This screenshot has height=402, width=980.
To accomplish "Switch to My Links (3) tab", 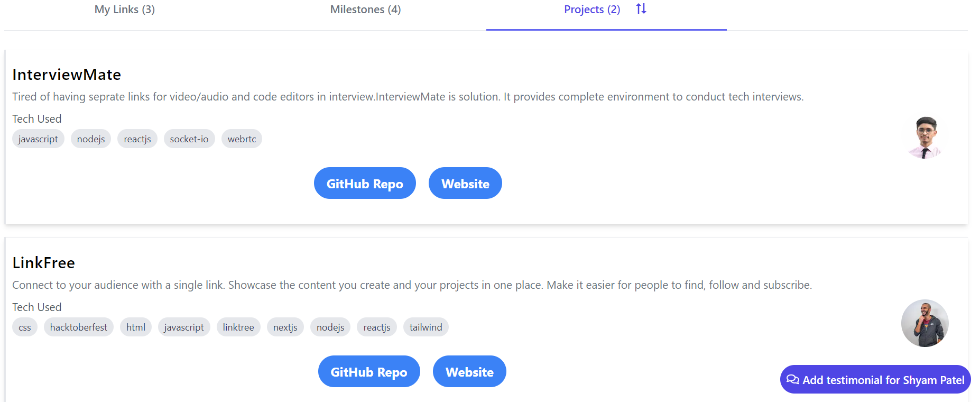I will click(x=125, y=10).
